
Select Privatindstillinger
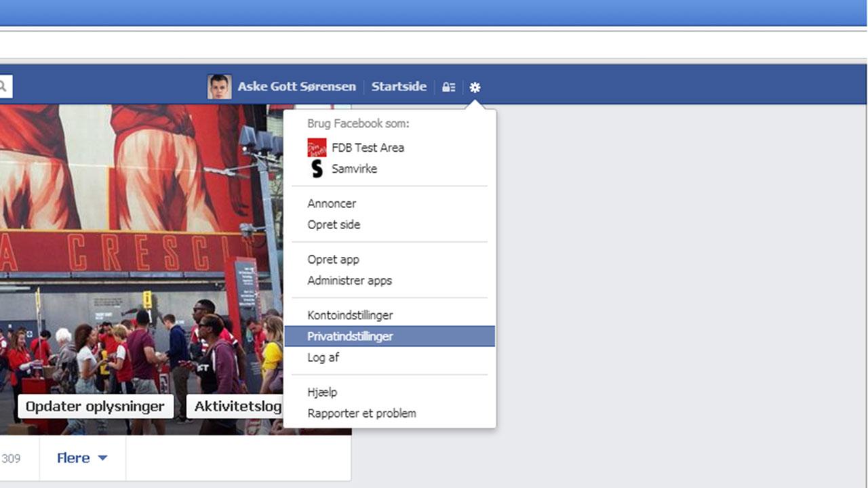tap(390, 336)
